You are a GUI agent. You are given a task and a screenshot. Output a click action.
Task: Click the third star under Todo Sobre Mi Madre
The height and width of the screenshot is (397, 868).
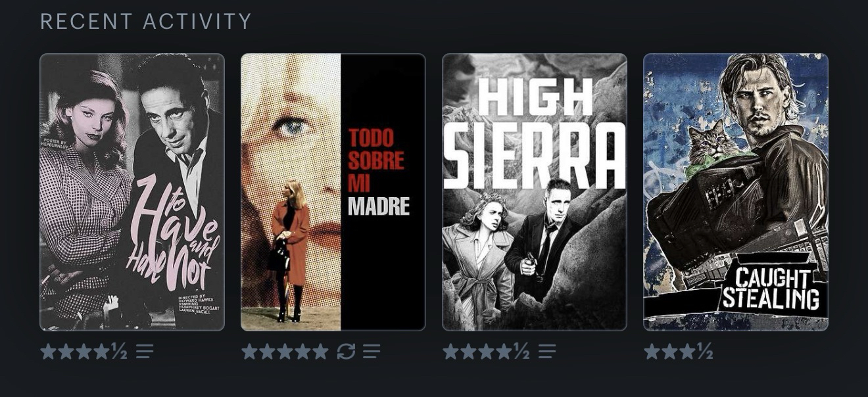285,352
